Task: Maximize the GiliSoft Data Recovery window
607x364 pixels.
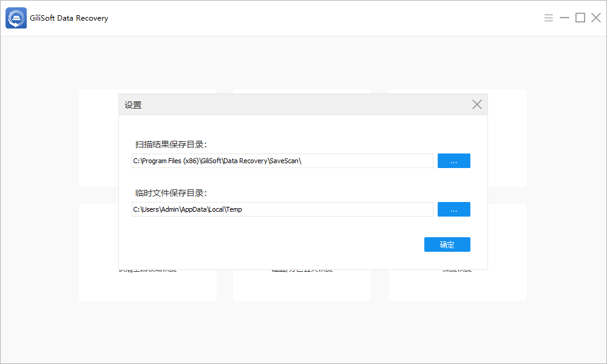Action: [x=580, y=18]
